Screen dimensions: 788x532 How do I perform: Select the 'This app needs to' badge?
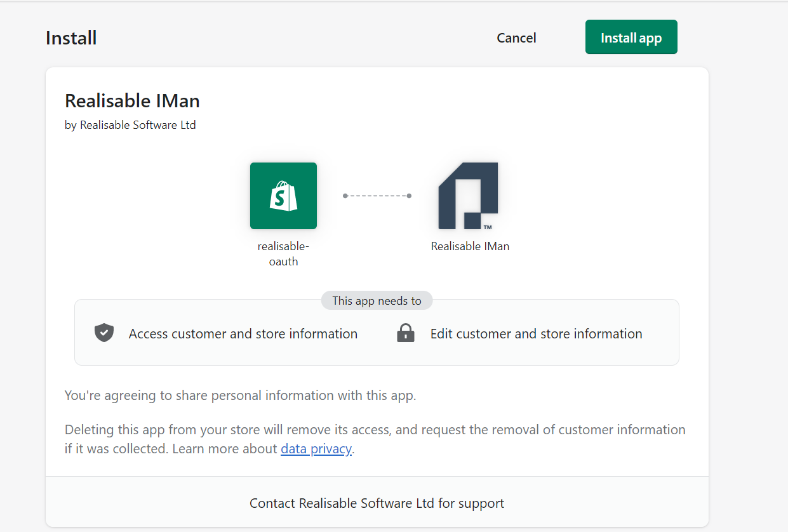pyautogui.click(x=377, y=300)
